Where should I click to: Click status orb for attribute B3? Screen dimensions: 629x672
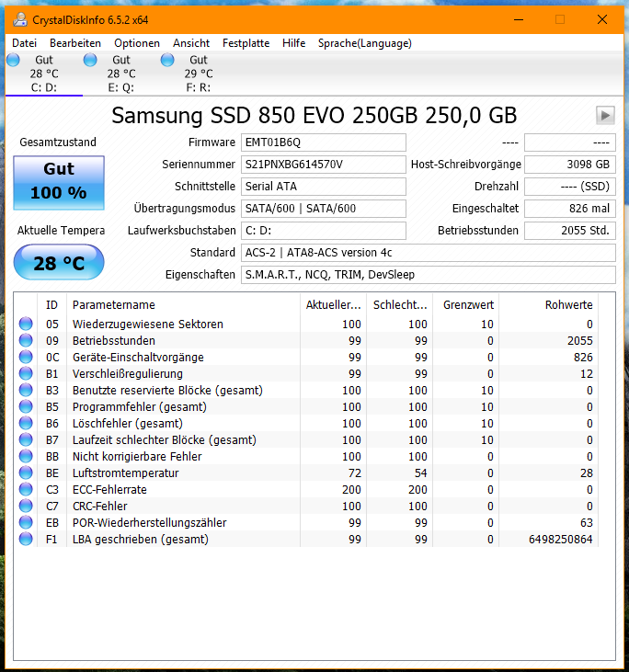pyautogui.click(x=26, y=391)
